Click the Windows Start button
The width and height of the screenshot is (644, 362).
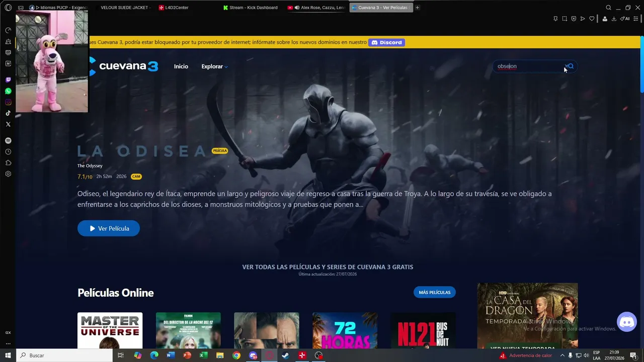[8, 355]
